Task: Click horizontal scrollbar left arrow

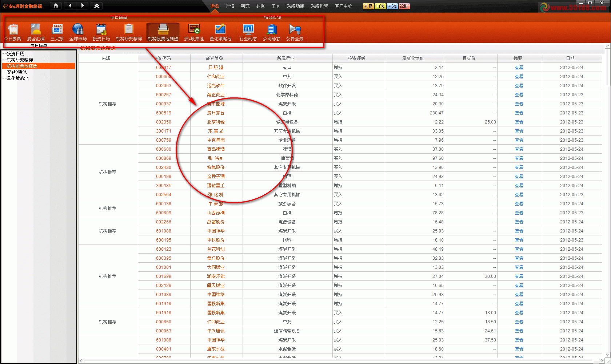Action: (x=81, y=361)
